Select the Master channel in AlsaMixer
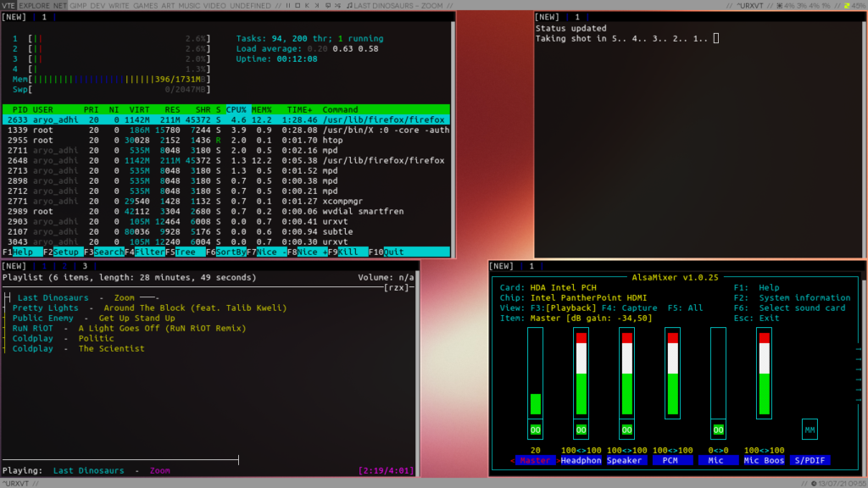The height and width of the screenshot is (488, 868). pos(536,460)
